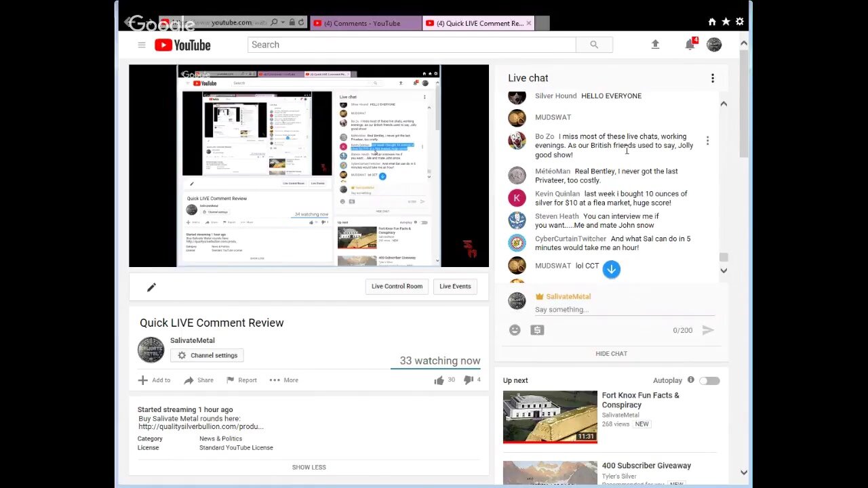The image size is (868, 488).
Task: Switch to Comments - YouTube tab
Action: [366, 23]
